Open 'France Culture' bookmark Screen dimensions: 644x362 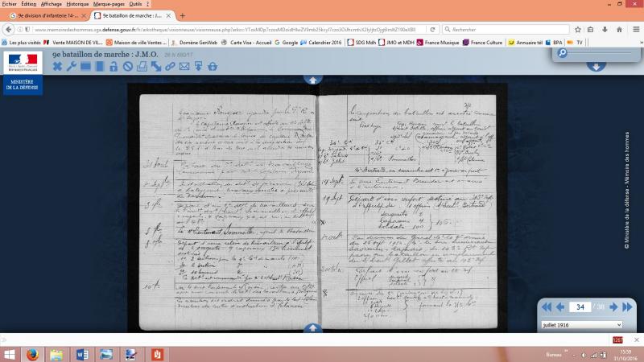(x=482, y=43)
